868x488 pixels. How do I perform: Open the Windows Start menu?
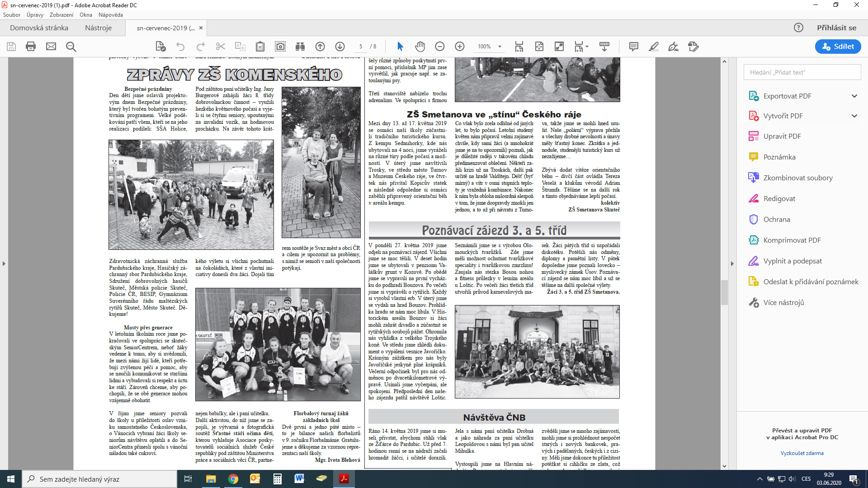11,479
